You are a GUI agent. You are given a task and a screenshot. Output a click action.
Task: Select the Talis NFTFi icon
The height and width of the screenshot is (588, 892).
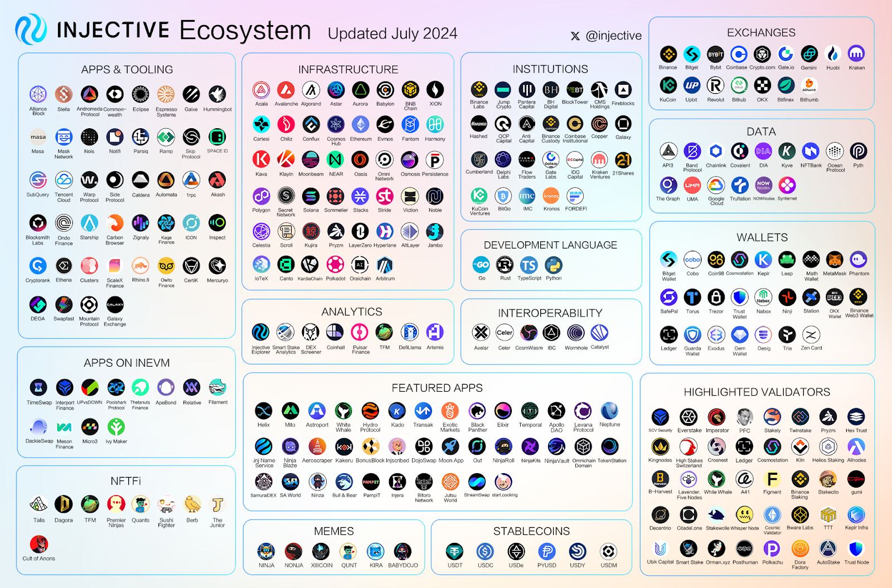38,504
